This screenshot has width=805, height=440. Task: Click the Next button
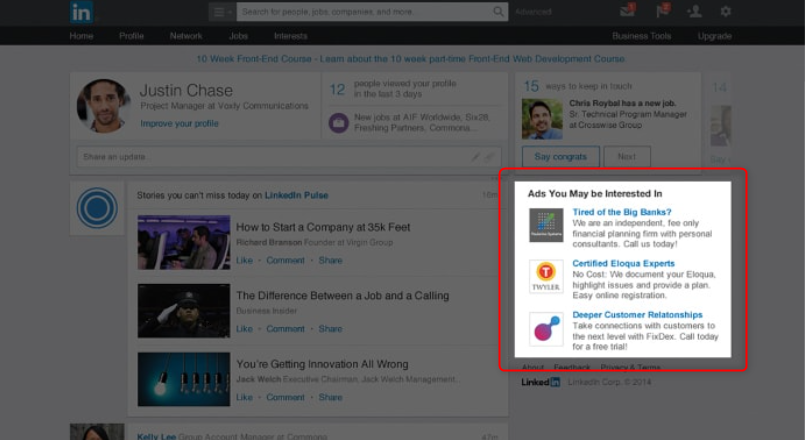click(626, 157)
